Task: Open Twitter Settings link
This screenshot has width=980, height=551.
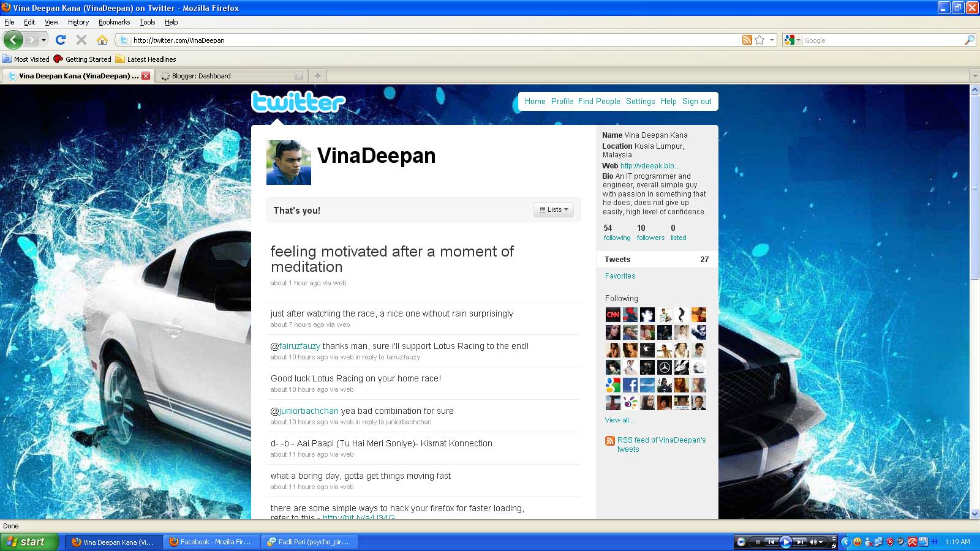Action: pos(640,102)
